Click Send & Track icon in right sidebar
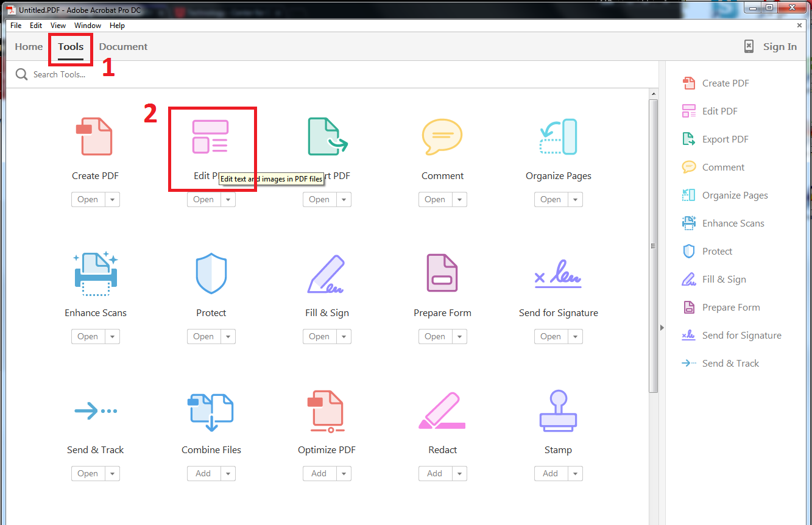The width and height of the screenshot is (812, 525). pos(689,363)
